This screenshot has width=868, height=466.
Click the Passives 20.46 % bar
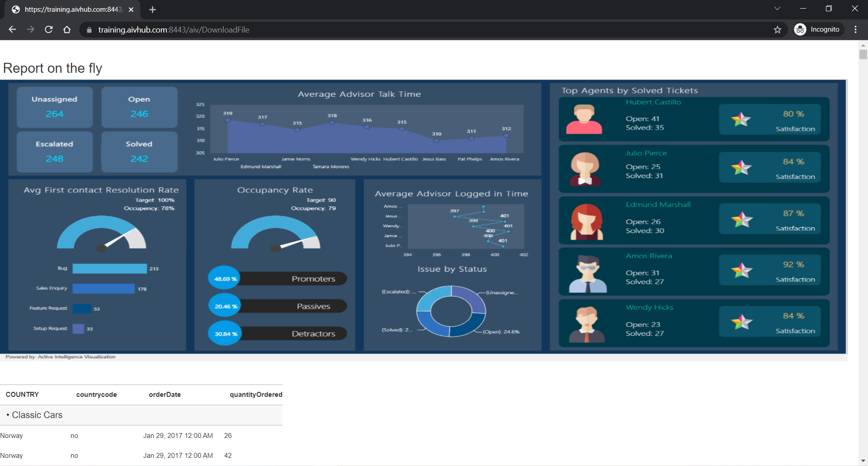tap(277, 306)
